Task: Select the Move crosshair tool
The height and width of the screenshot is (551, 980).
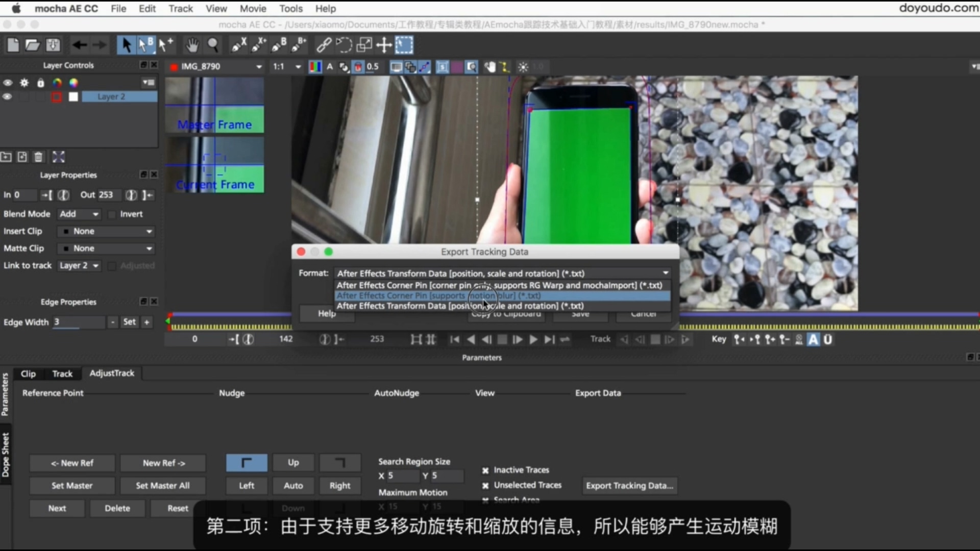Action: [384, 45]
